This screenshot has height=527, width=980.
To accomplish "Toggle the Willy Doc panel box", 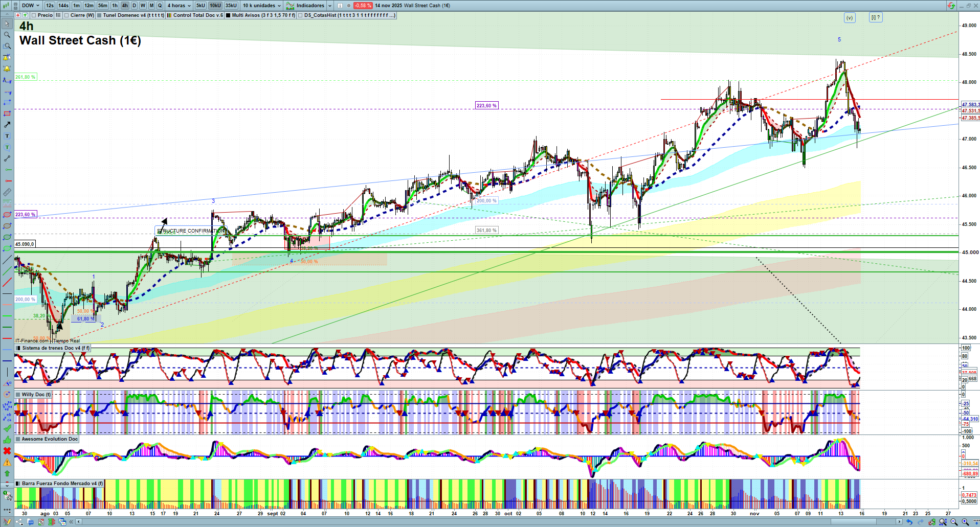I will [x=18, y=395].
